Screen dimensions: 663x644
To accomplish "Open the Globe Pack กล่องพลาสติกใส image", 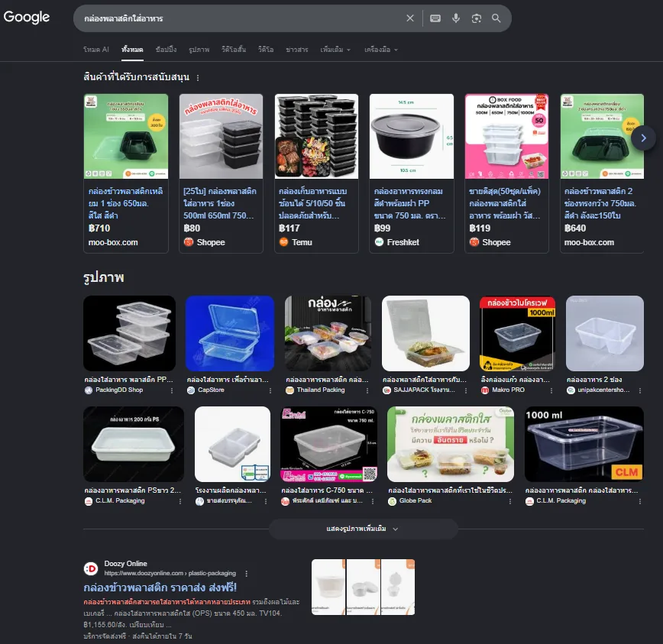I will click(451, 444).
